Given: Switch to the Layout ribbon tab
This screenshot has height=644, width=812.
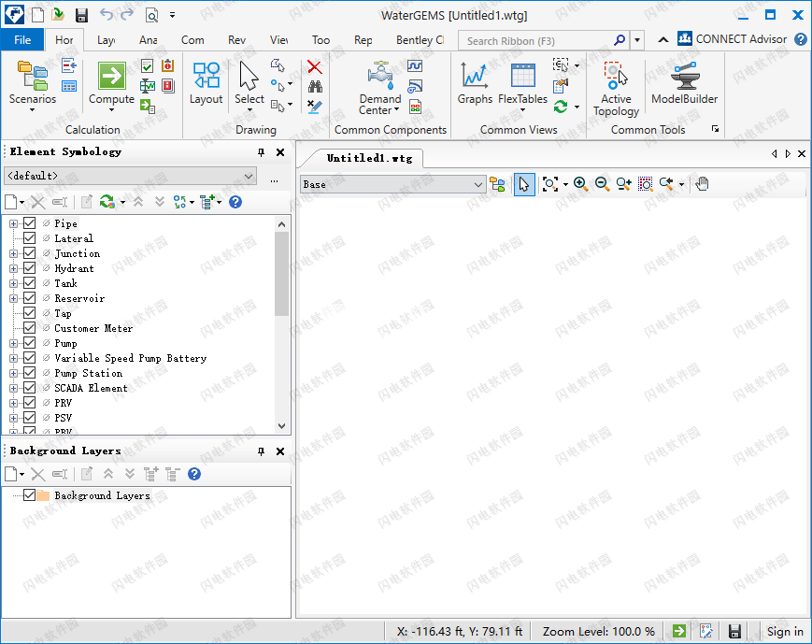Looking at the screenshot, I should tap(107, 40).
